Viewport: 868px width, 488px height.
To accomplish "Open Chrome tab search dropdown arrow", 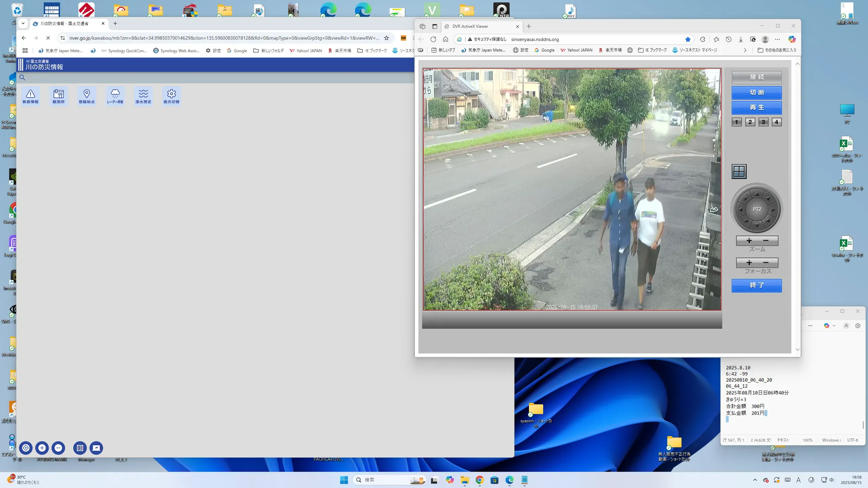I will coord(23,23).
